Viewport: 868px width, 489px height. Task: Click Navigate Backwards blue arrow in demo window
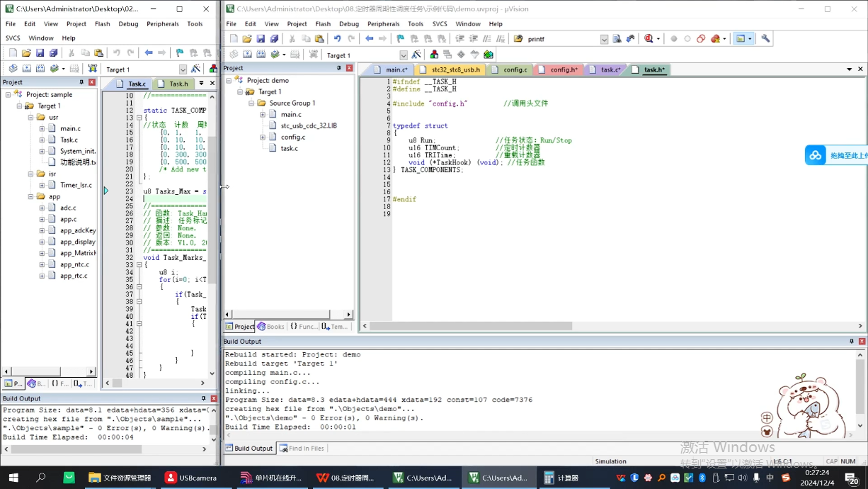tap(369, 39)
